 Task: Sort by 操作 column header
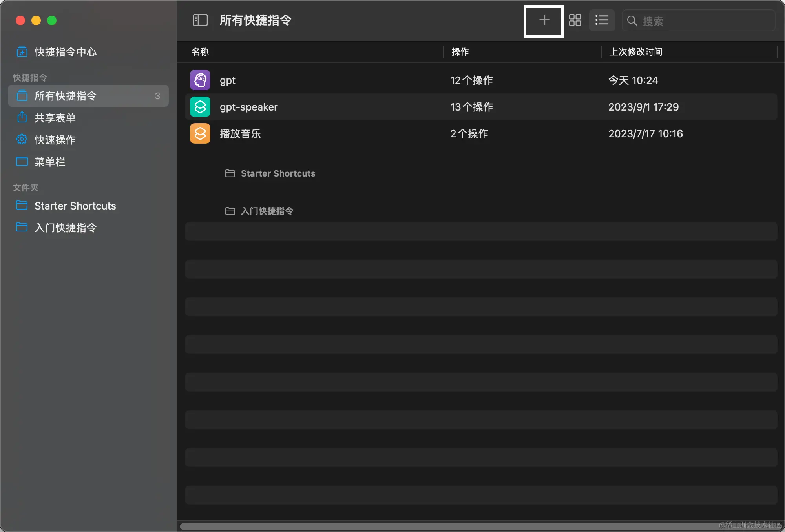460,52
